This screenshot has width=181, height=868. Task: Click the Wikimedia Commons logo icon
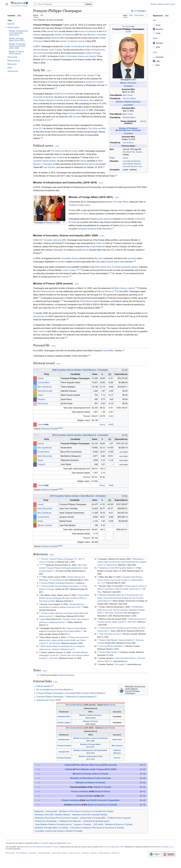tap(122, 690)
